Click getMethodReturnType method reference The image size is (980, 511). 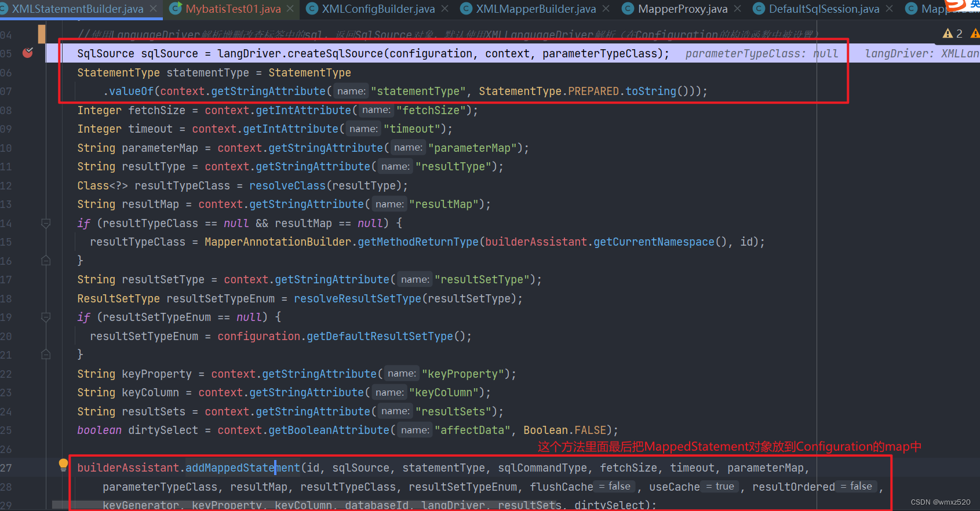[x=418, y=242]
